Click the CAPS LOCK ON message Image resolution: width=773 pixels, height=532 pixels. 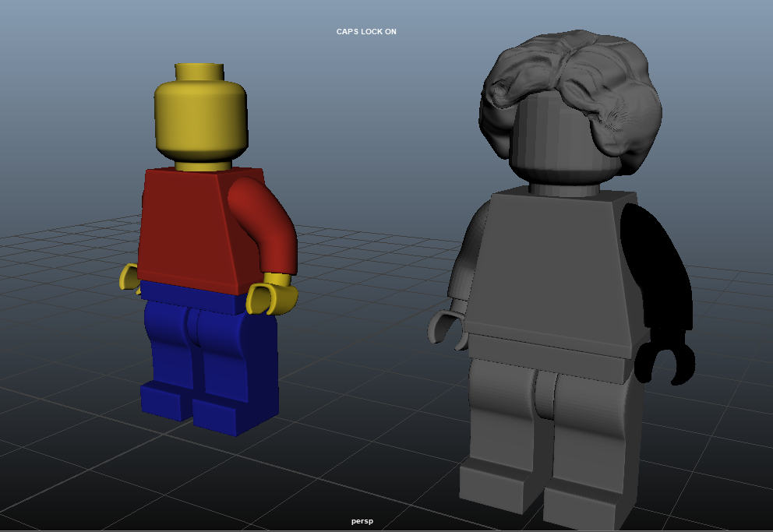366,31
